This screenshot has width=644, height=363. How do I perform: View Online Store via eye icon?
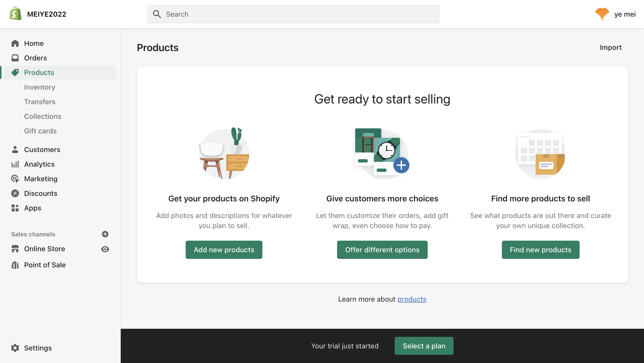point(105,249)
